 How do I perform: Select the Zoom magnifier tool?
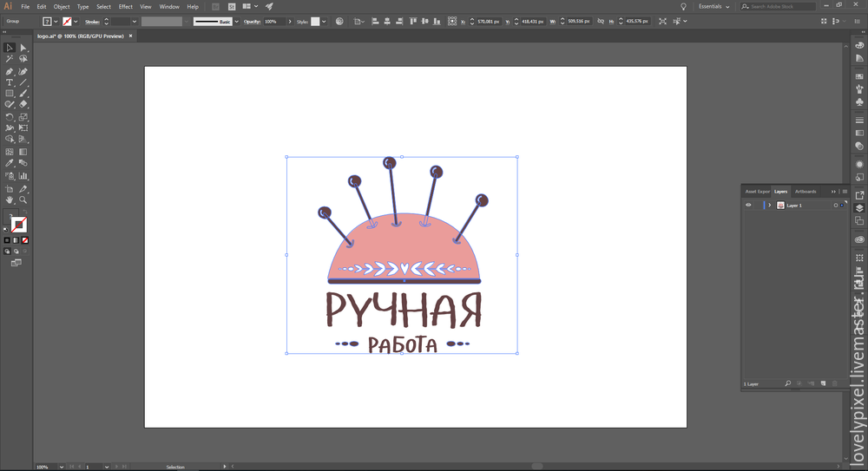(23, 200)
